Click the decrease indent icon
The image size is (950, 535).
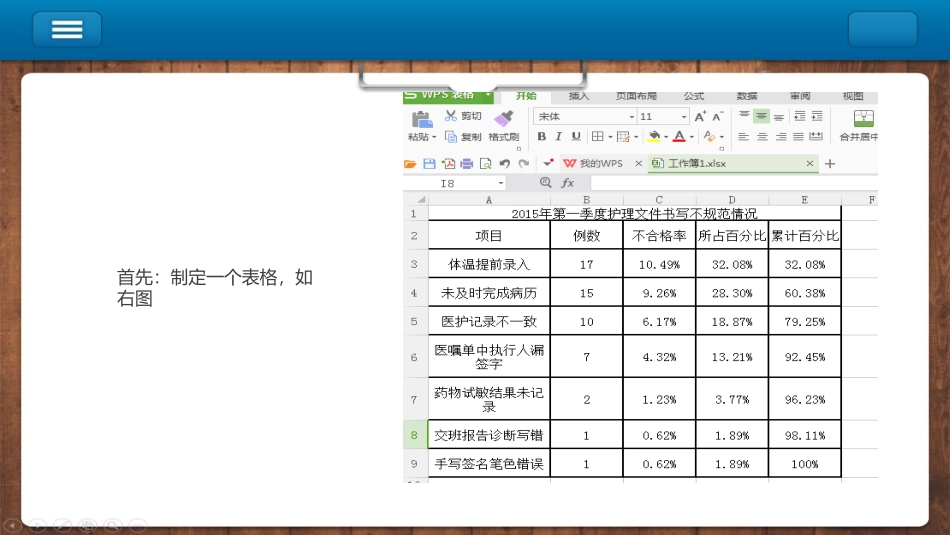(800, 116)
